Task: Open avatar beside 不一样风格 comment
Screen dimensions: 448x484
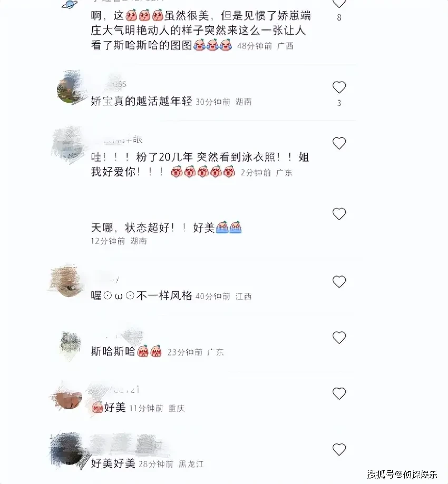Action: [67, 282]
